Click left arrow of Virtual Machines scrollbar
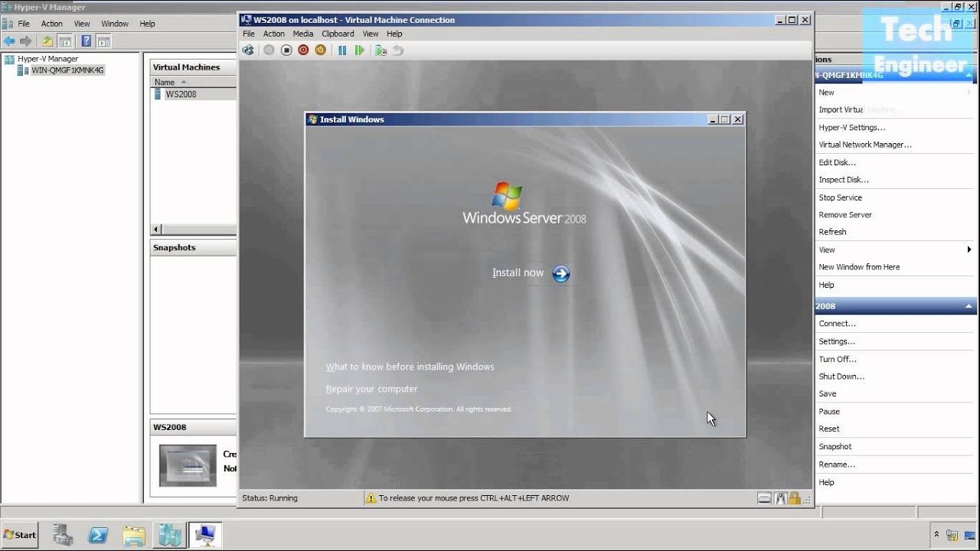 click(156, 229)
